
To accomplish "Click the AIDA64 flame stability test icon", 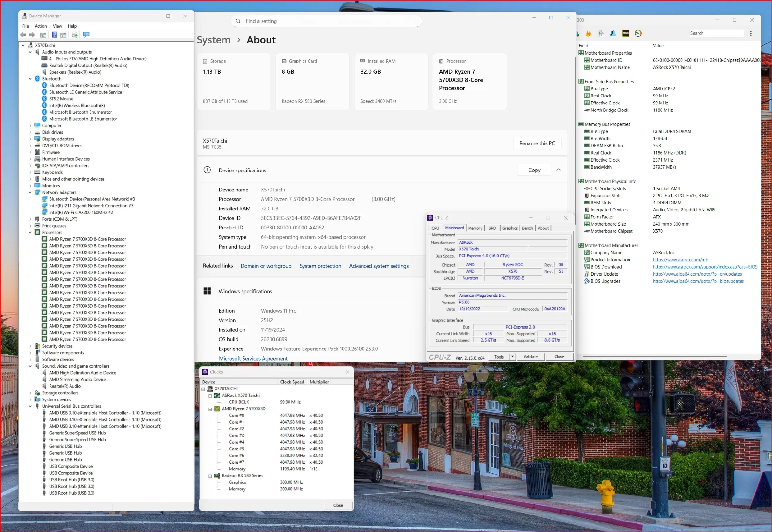I will click(x=588, y=33).
